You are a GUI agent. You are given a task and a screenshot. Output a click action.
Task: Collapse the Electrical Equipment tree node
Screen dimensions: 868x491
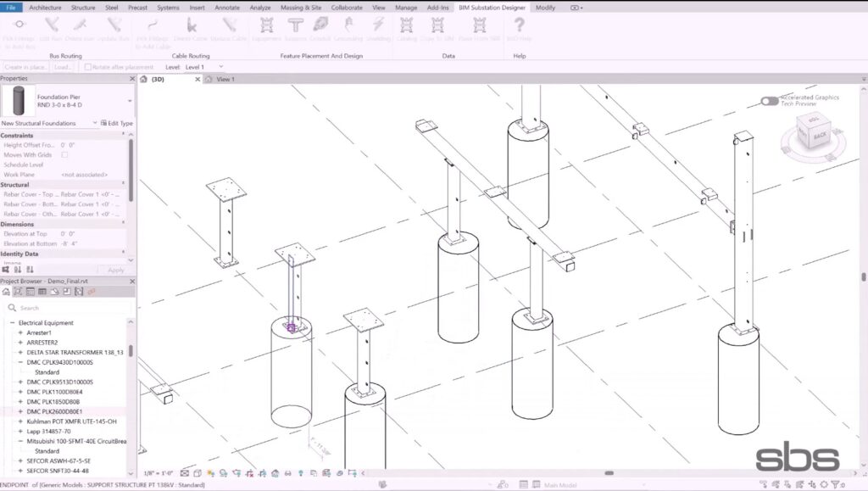tap(12, 323)
